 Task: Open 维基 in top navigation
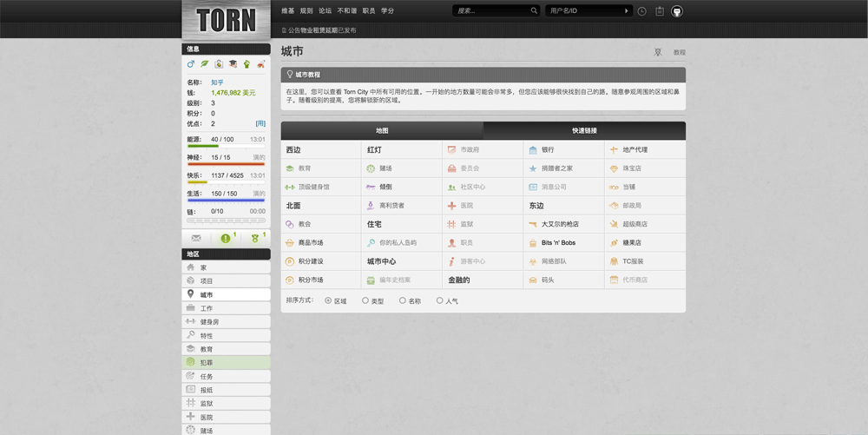(288, 10)
